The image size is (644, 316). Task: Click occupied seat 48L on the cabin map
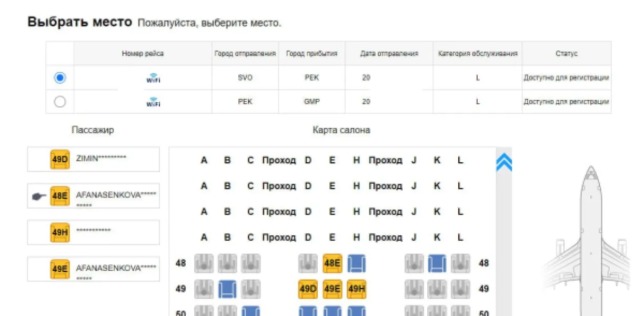coord(460,263)
